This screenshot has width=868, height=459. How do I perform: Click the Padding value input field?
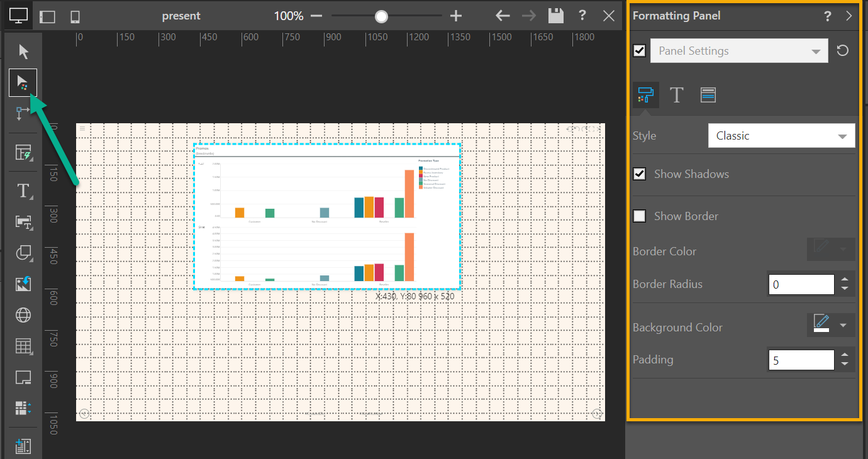coord(801,360)
